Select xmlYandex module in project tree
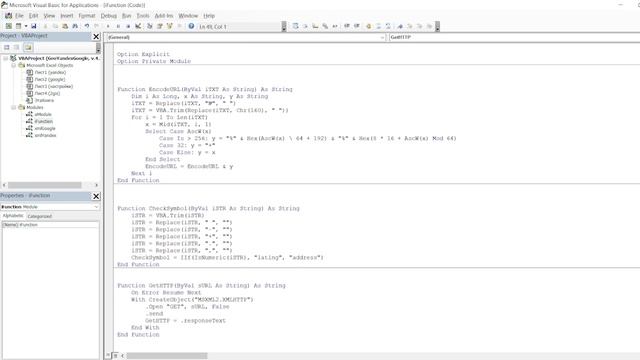 45,135
